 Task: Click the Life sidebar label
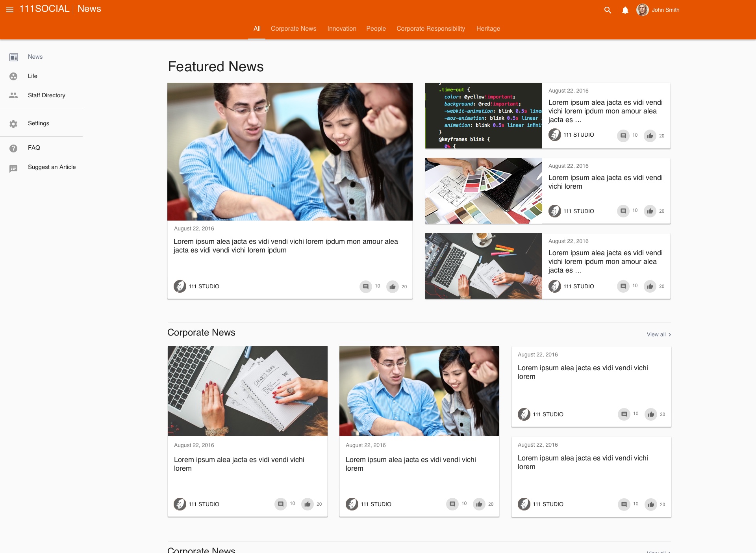33,76
